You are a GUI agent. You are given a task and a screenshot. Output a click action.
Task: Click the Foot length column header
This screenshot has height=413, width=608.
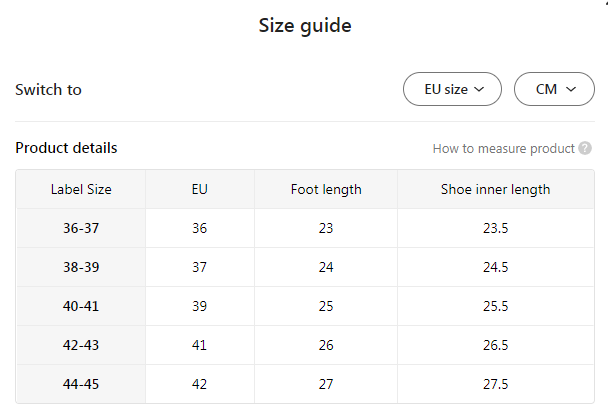tap(326, 189)
